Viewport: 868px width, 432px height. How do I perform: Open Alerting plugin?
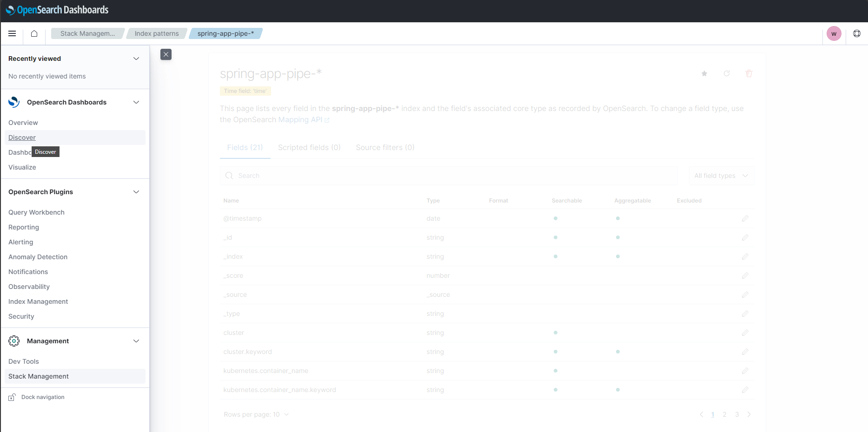(x=21, y=242)
